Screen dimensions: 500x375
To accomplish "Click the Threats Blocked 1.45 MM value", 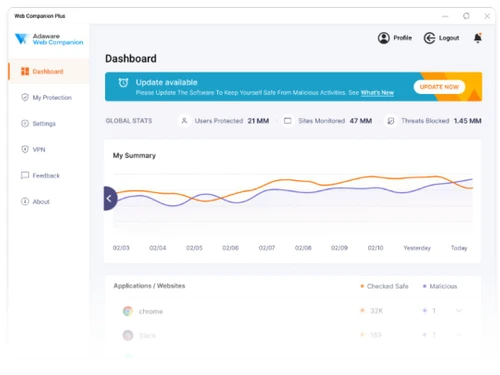I will pyautogui.click(x=468, y=121).
